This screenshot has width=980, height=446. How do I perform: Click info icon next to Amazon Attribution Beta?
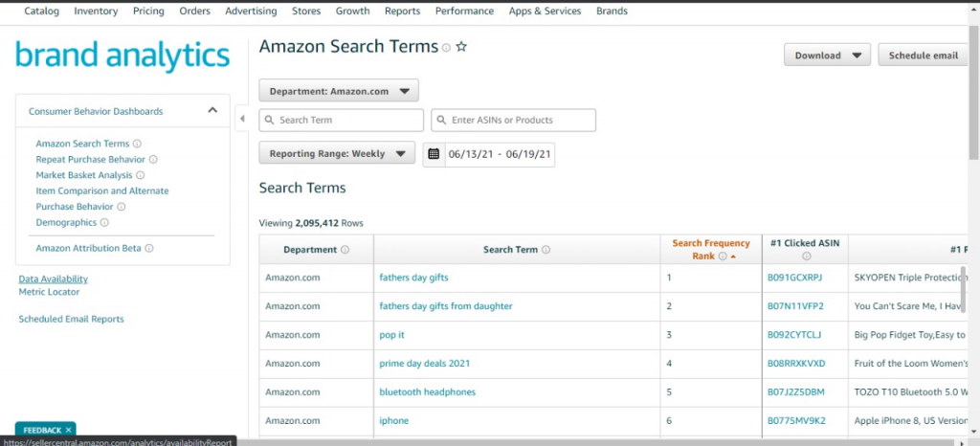148,248
